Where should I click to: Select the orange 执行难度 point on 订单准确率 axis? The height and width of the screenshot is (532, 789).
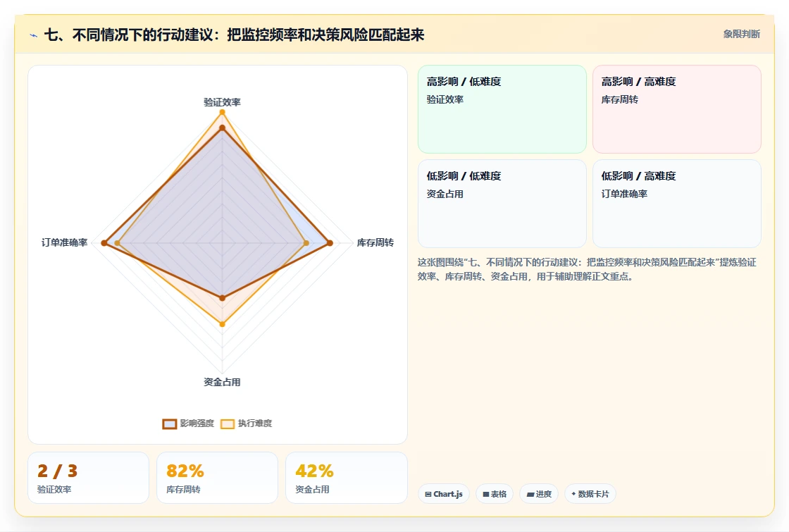coord(117,243)
